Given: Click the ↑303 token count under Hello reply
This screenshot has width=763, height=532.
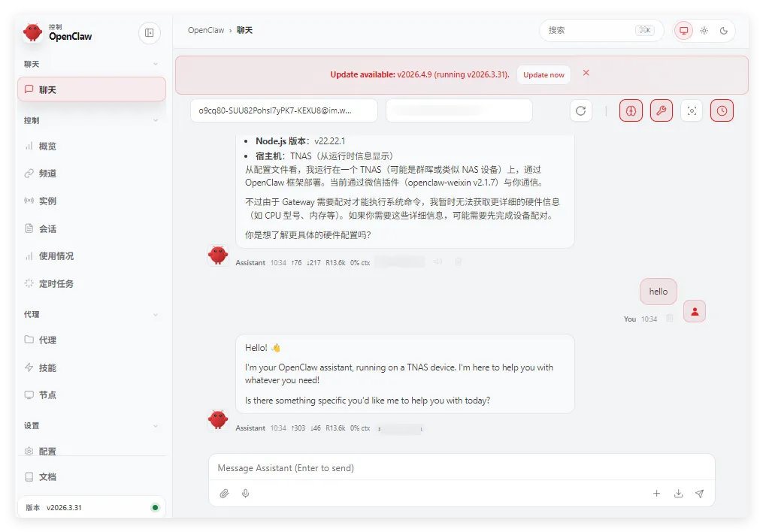Looking at the screenshot, I should [298, 428].
